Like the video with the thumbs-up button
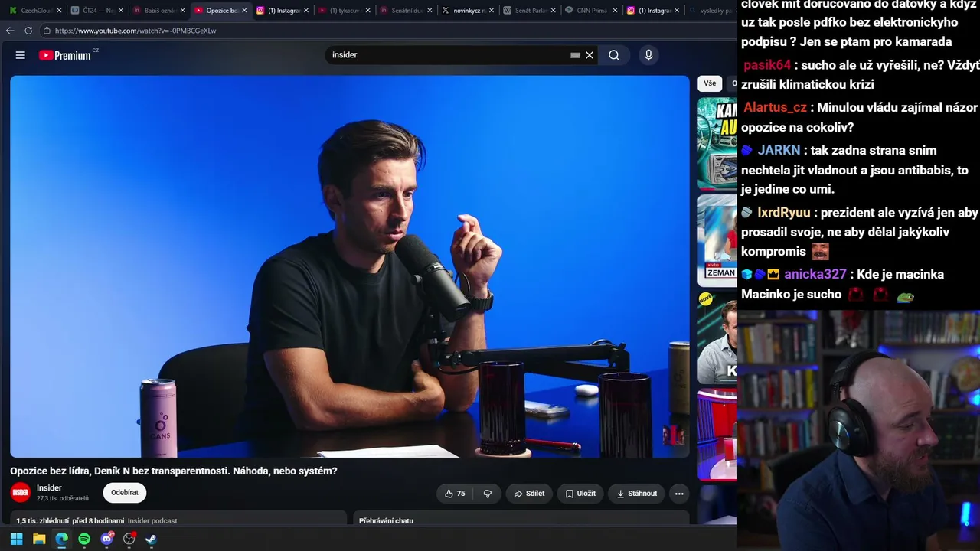The image size is (980, 551). tap(455, 494)
